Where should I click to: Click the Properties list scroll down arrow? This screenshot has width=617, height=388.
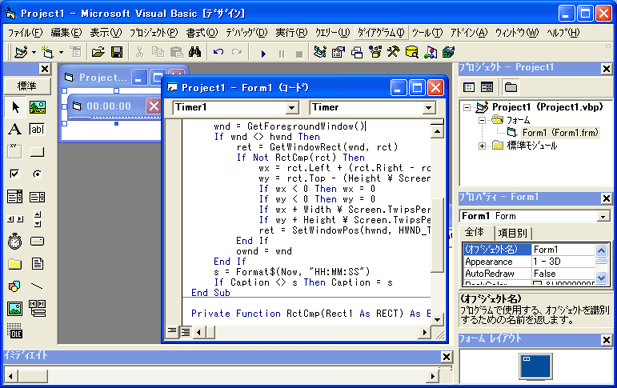tap(602, 278)
